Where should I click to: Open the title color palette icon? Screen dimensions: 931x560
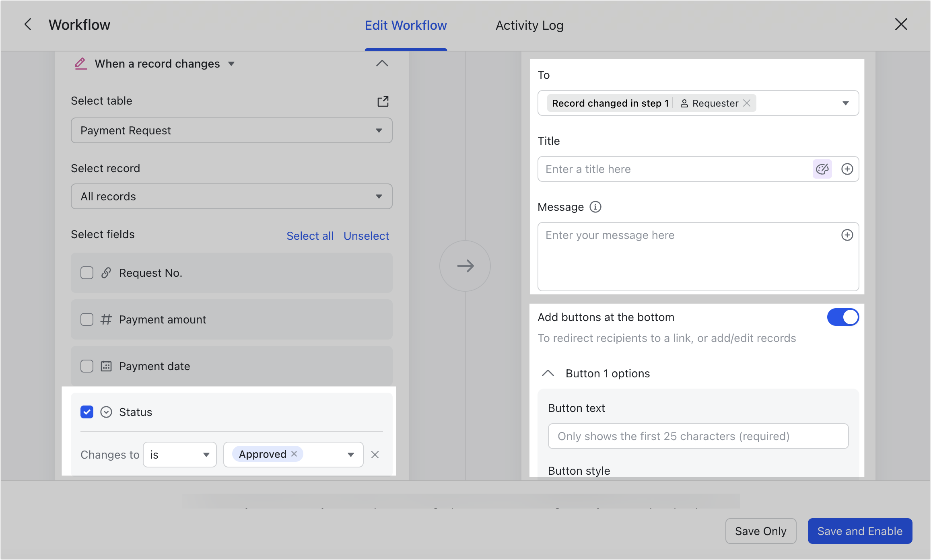[822, 169]
